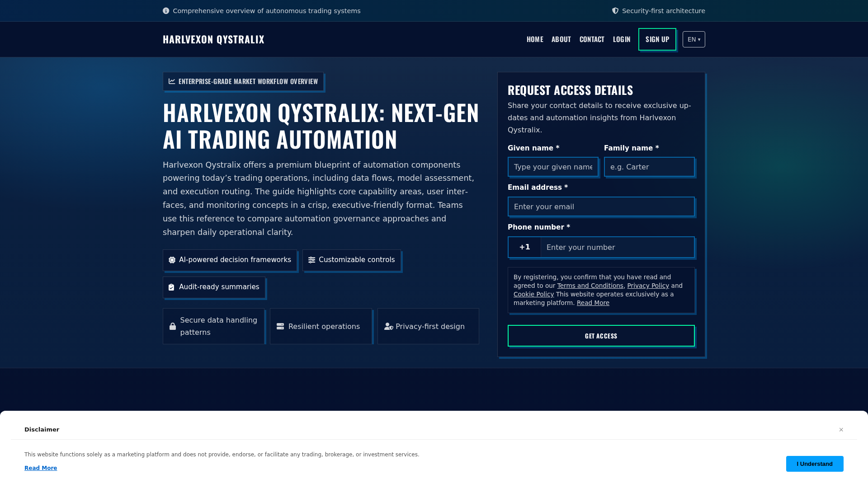Open the EN language dropdown
Viewport: 868px width, 488px height.
[x=694, y=39]
